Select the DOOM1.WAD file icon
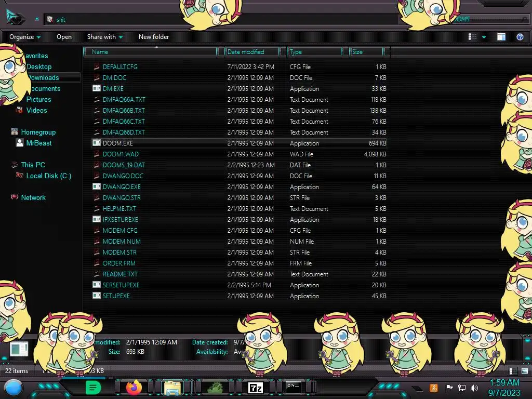 pos(97,154)
